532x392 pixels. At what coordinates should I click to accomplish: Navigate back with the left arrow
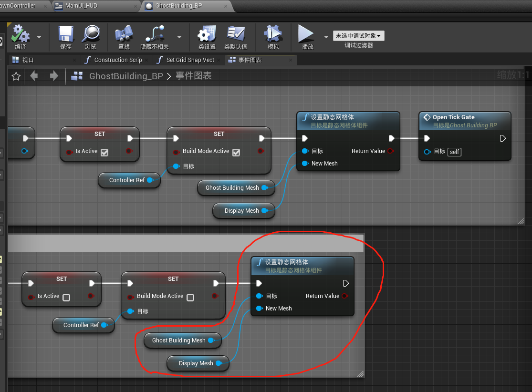pyautogui.click(x=34, y=76)
